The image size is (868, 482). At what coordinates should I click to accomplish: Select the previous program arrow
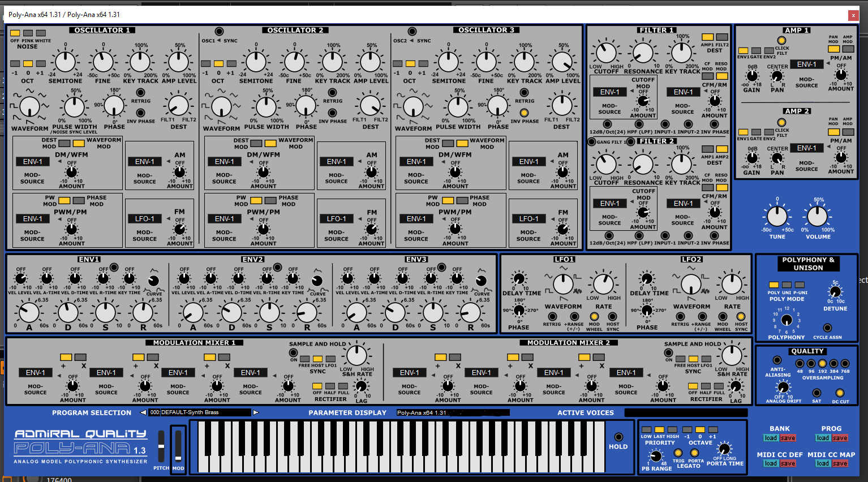coord(143,412)
